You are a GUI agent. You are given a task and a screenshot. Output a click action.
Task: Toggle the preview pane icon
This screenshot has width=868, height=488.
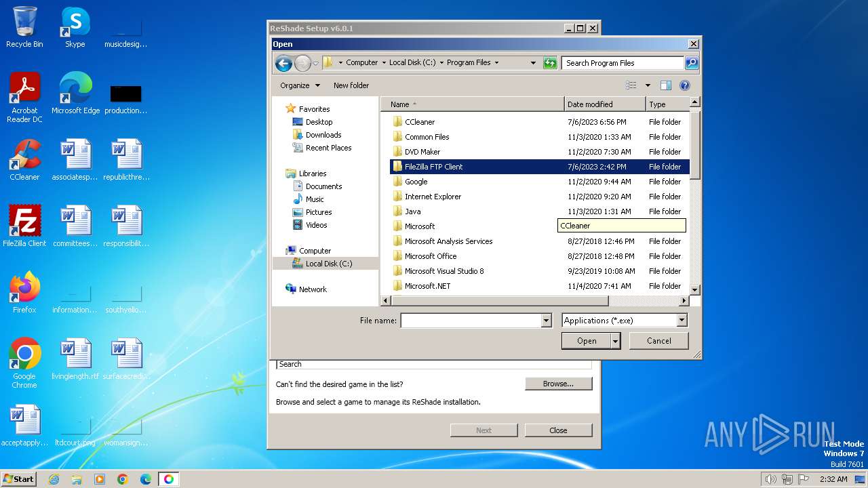tap(665, 85)
